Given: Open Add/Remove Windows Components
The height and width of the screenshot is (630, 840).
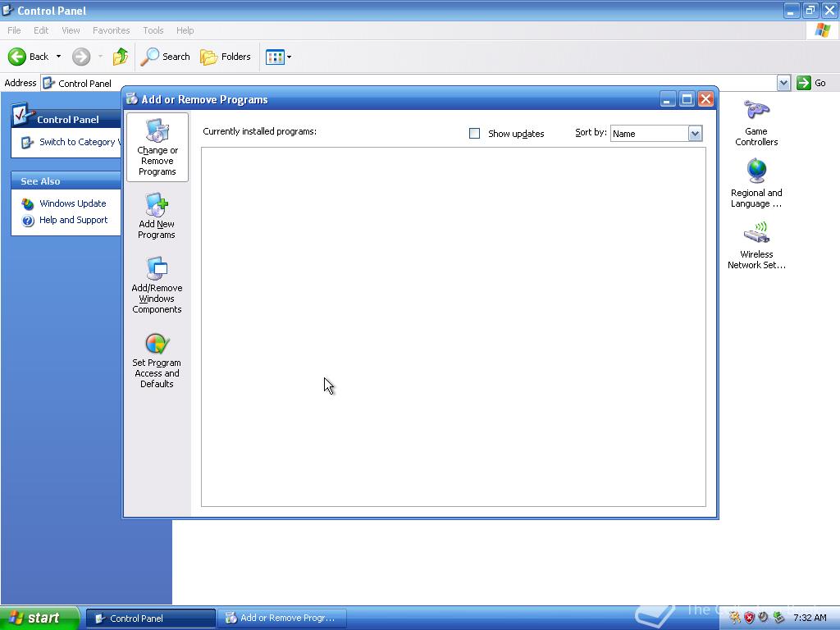Looking at the screenshot, I should point(157,285).
